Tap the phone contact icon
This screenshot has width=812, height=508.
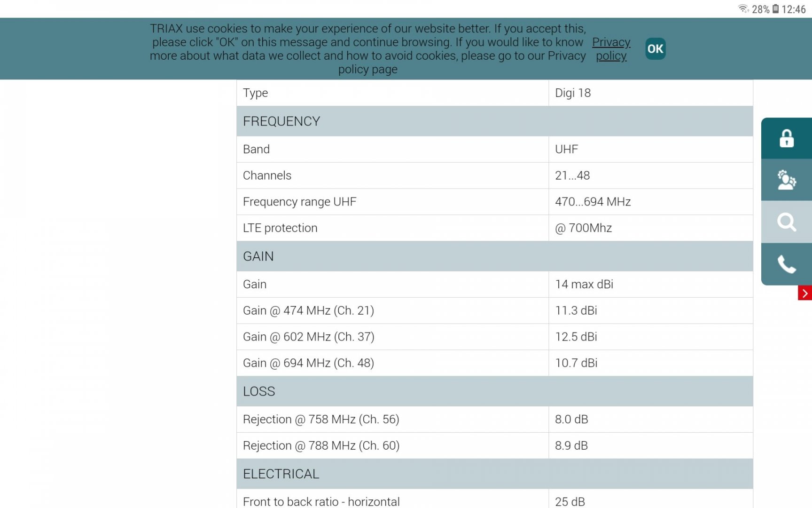(x=786, y=264)
